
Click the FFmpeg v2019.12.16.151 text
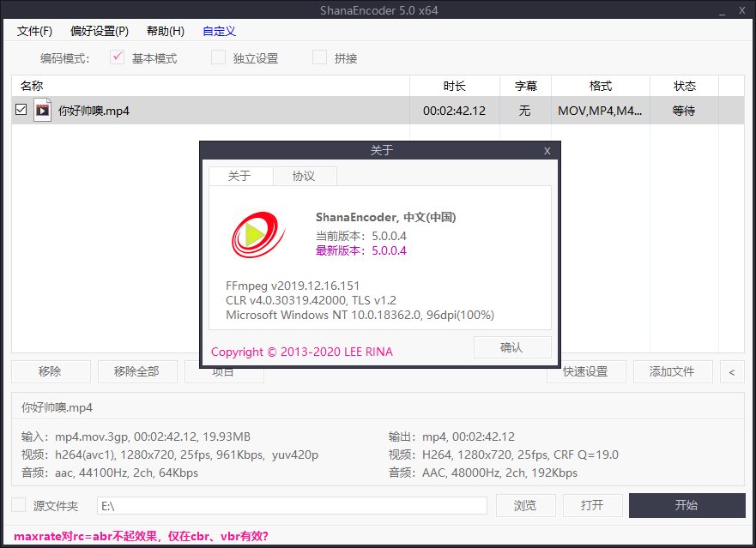click(x=293, y=286)
